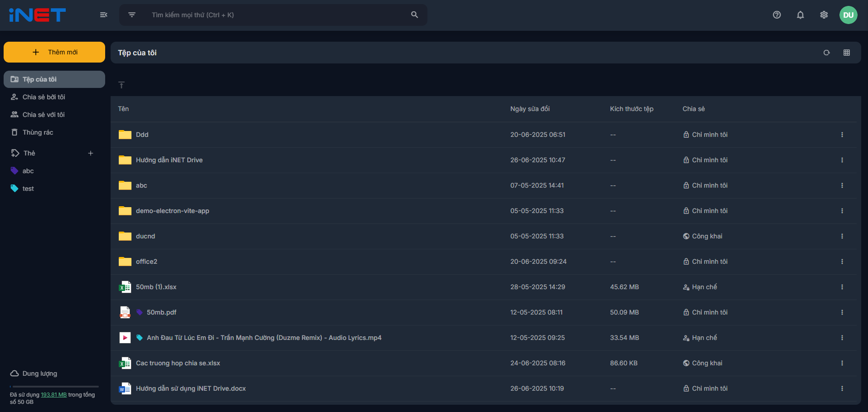868x412 pixels.
Task: Open Chia sẻ với tôi section
Action: click(x=54, y=115)
